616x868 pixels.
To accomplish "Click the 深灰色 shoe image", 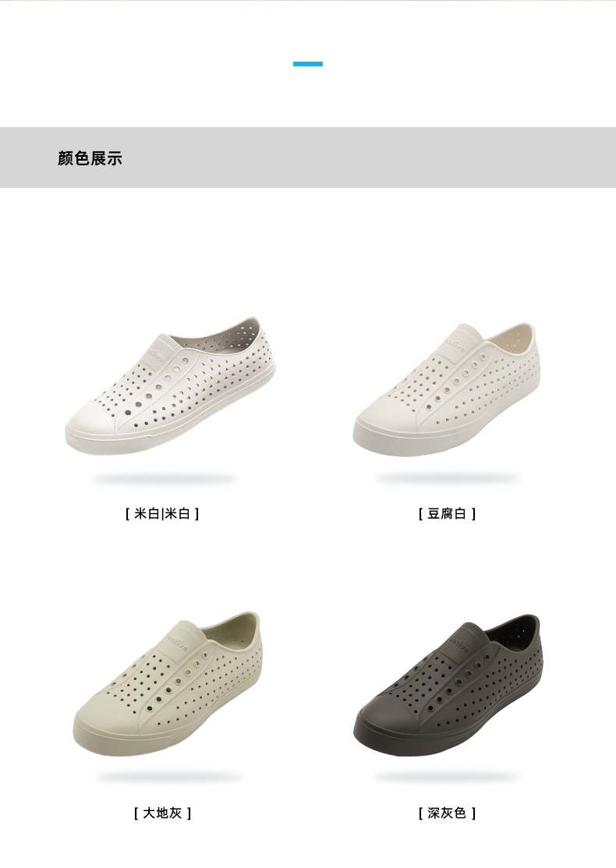I will pos(448,685).
